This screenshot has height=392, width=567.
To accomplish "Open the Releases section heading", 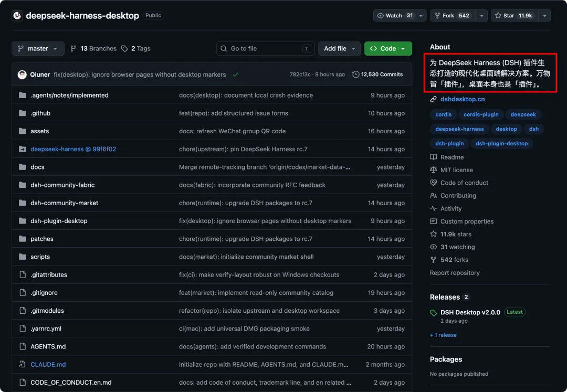I will (445, 297).
